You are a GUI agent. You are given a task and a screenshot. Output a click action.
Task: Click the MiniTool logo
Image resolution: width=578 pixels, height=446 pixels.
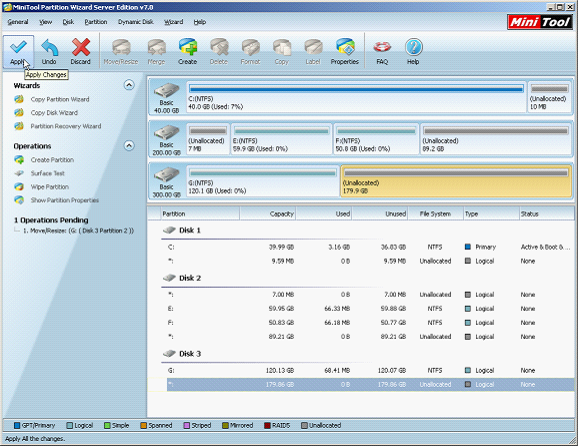pyautogui.click(x=540, y=22)
